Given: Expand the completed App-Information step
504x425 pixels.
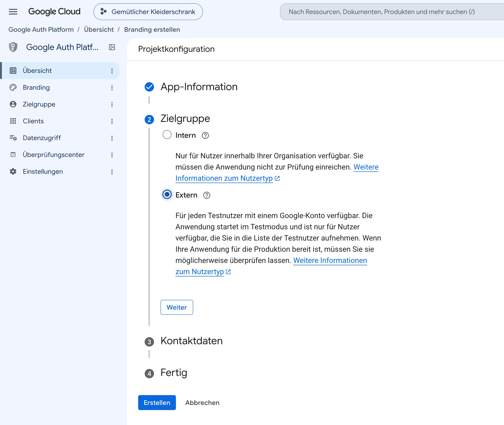Looking at the screenshot, I should (x=199, y=87).
